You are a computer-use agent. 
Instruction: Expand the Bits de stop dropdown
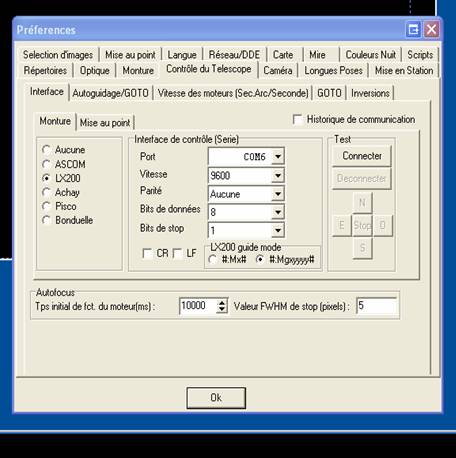coord(278,230)
